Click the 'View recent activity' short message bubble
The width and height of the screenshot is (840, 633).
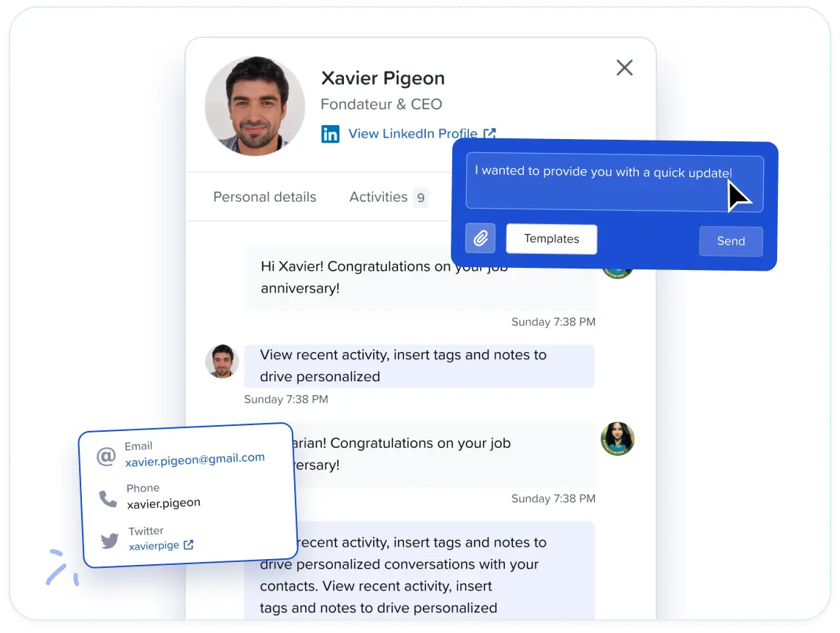(419, 366)
